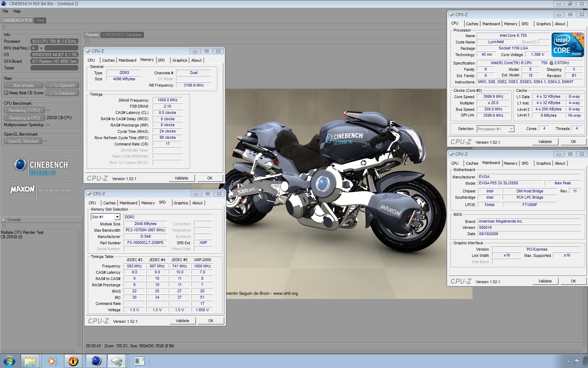588x368 pixels.
Task: Open the Action Center flag icon
Action: click(x=577, y=361)
